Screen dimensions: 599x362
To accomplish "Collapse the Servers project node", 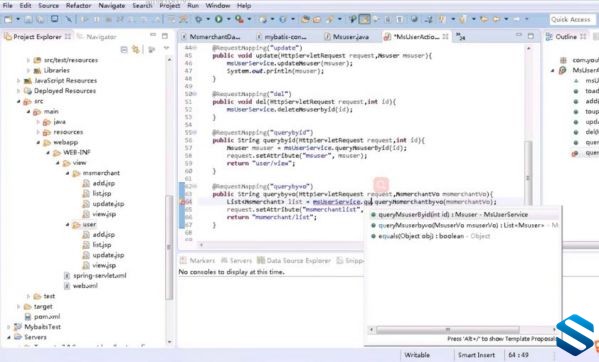I will [8, 337].
